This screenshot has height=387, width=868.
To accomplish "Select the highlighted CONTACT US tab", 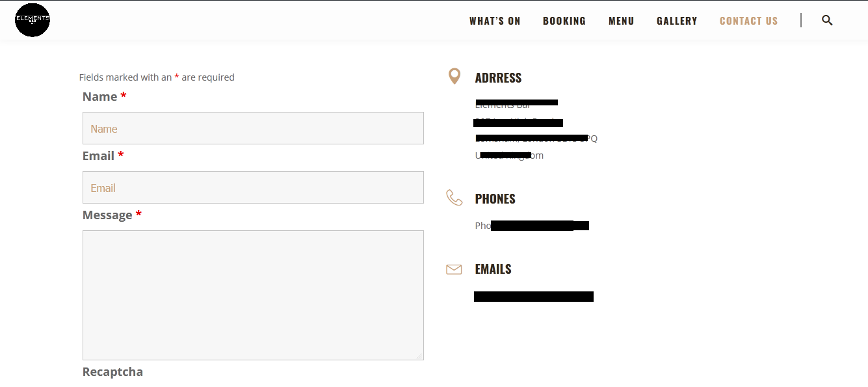I will (748, 20).
